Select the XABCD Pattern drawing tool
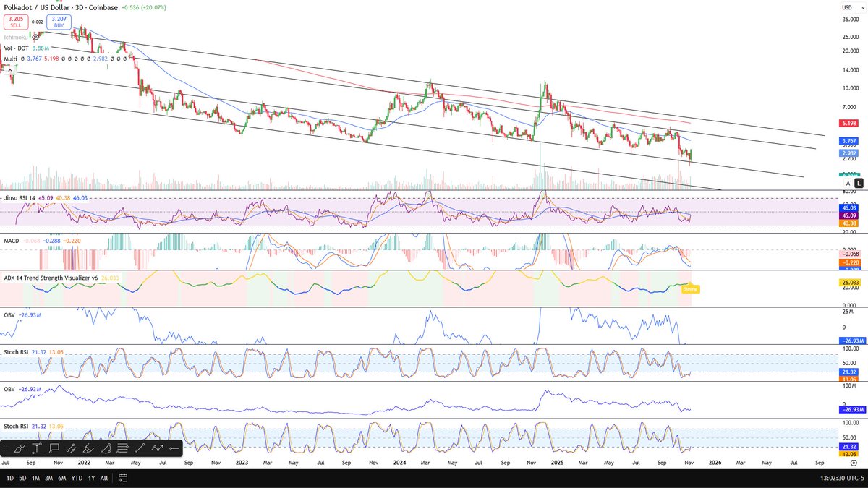The height and width of the screenshot is (488, 868). point(72,448)
